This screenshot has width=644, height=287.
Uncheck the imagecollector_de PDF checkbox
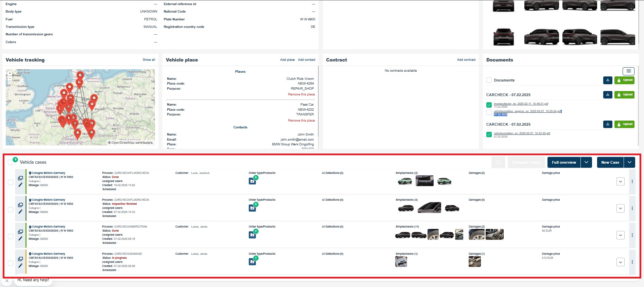pyautogui.click(x=489, y=105)
